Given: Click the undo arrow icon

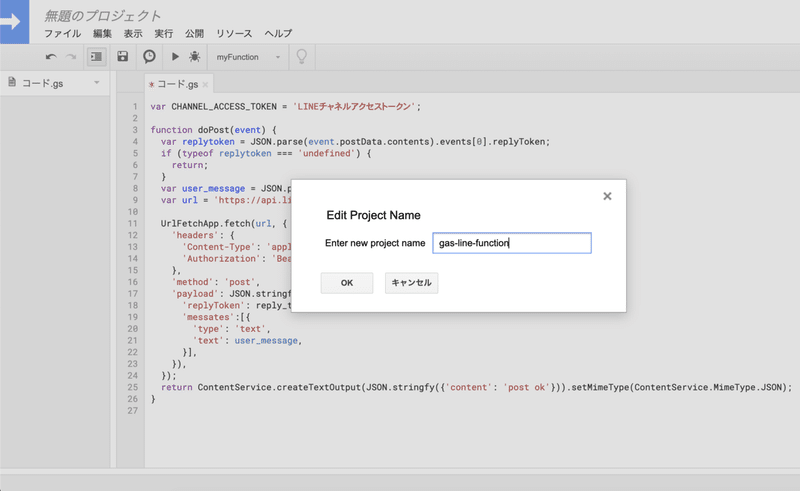Looking at the screenshot, I should (x=51, y=57).
